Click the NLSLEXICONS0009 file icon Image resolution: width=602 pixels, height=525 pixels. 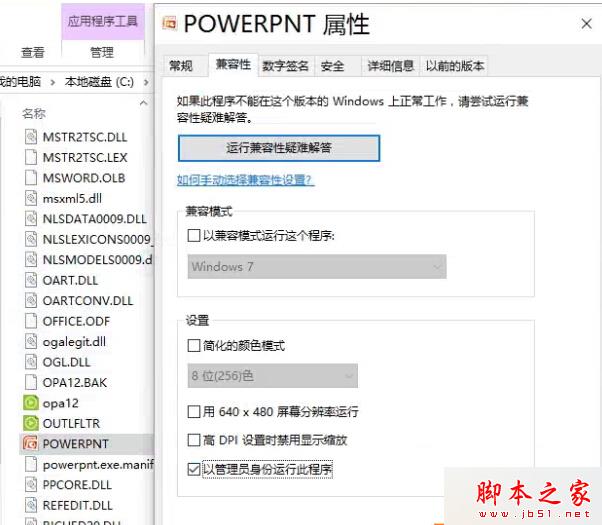[x=31, y=239]
